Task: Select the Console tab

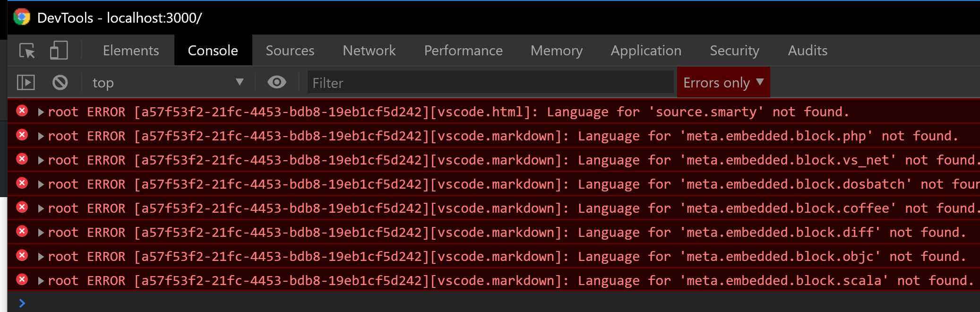Action: click(213, 51)
